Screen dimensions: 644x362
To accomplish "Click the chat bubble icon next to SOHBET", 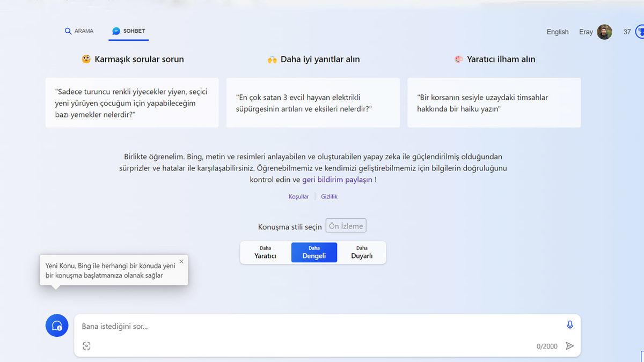I will [x=114, y=31].
